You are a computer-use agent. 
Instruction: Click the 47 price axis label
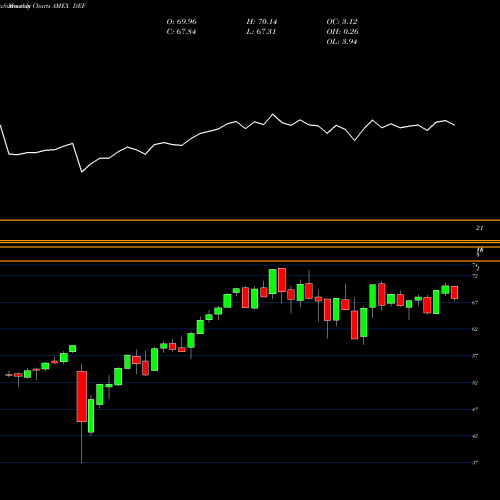pyautogui.click(x=475, y=409)
